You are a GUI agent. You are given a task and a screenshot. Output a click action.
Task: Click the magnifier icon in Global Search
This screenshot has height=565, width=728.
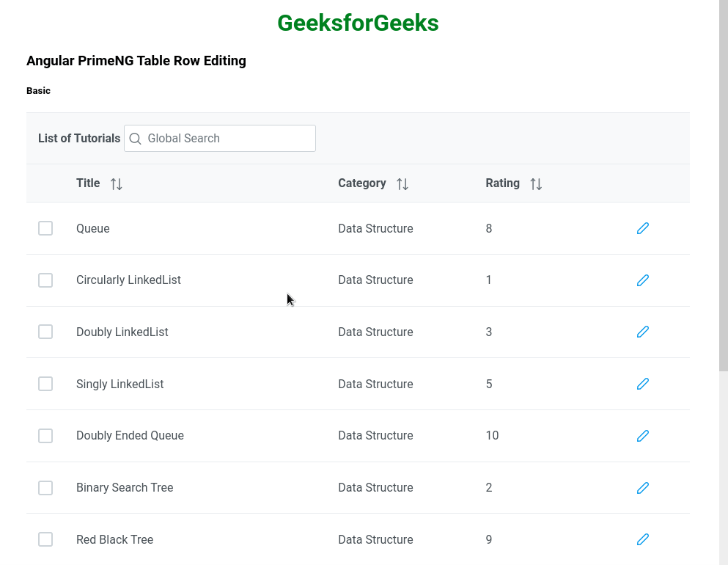point(135,139)
